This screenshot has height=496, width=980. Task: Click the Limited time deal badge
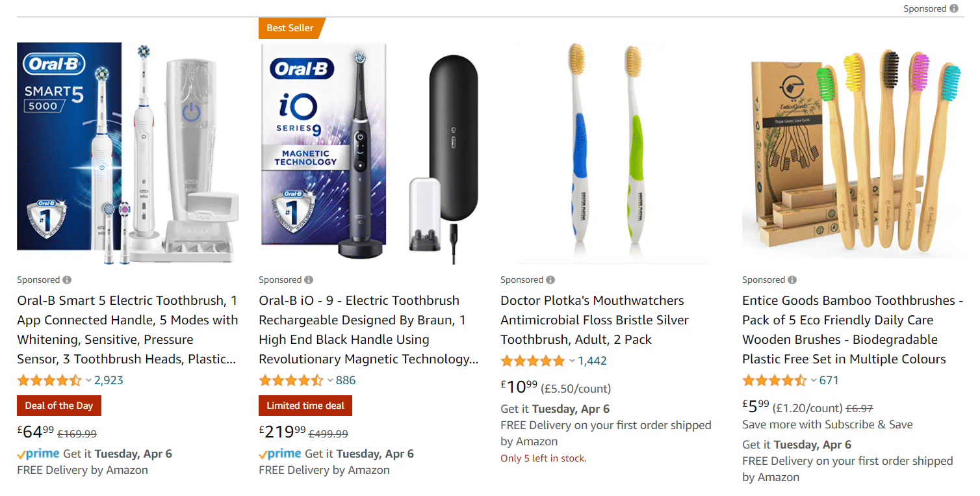pyautogui.click(x=305, y=406)
